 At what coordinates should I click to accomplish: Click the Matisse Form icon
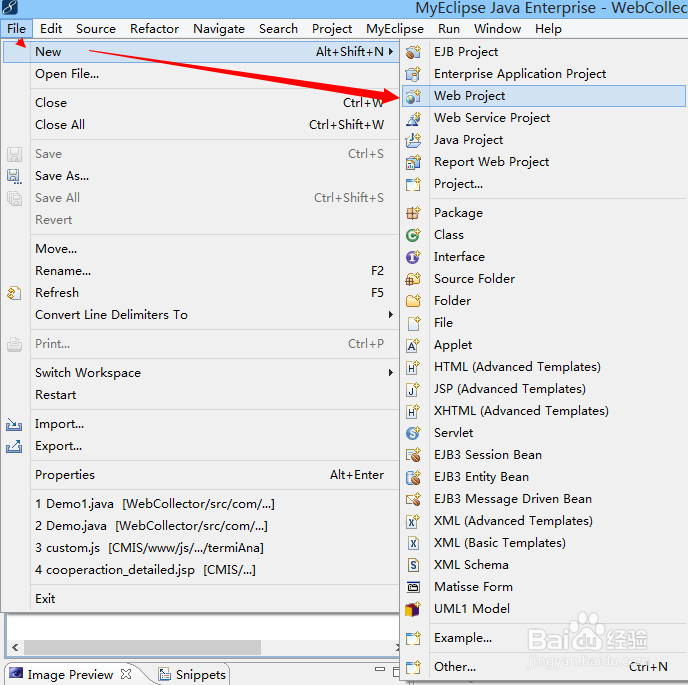pyautogui.click(x=413, y=587)
